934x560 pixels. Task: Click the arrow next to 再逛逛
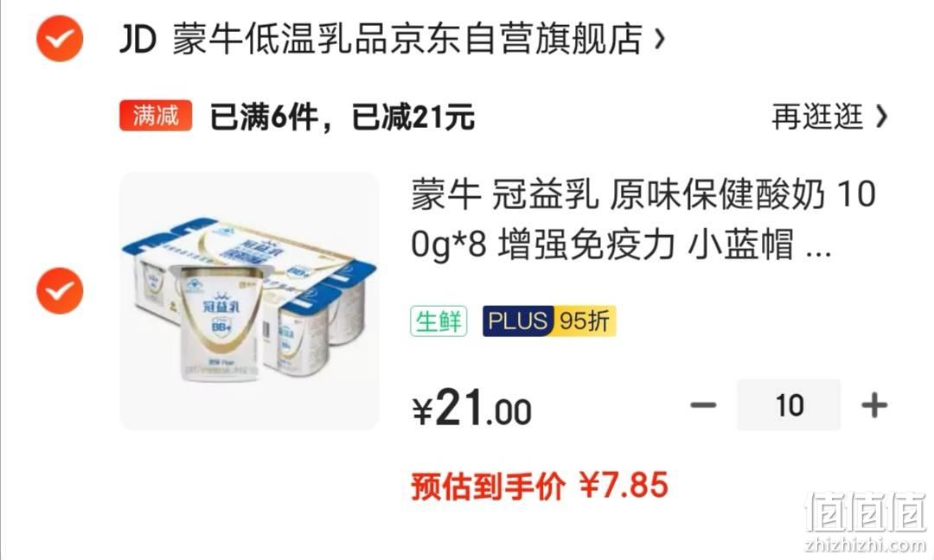[881, 116]
